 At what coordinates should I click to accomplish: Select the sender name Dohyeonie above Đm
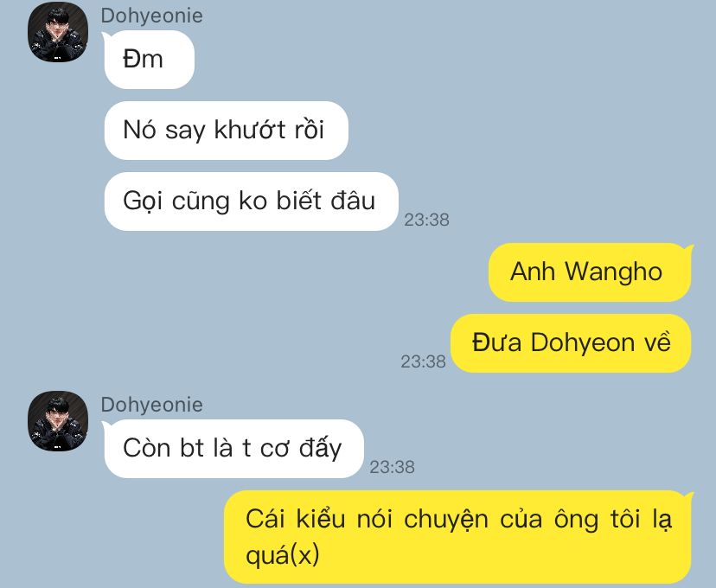(151, 16)
